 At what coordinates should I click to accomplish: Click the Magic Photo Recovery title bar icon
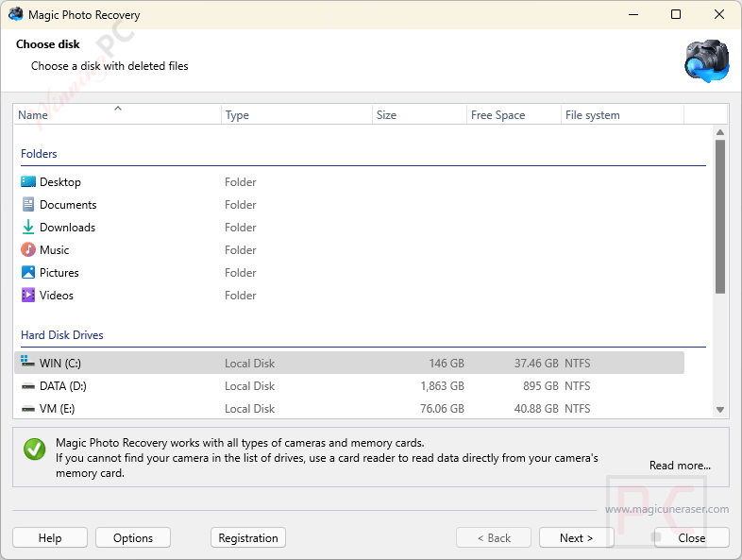(16, 14)
